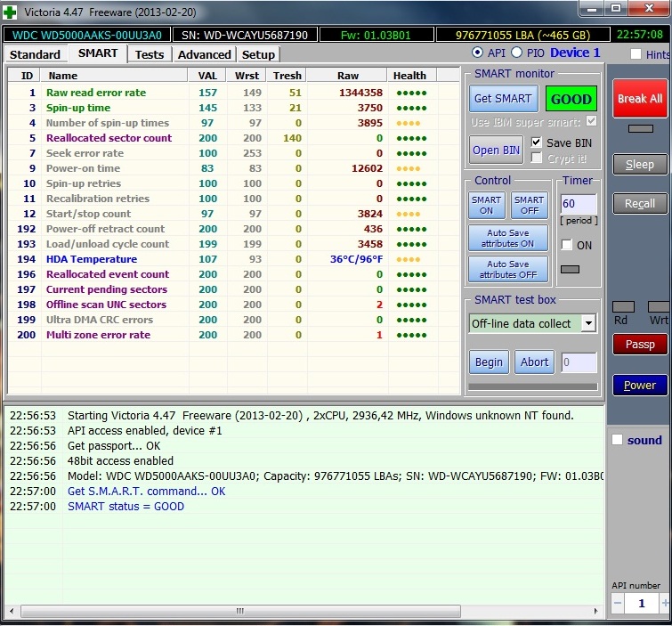Select the HDA Temperature row

pyautogui.click(x=233, y=259)
